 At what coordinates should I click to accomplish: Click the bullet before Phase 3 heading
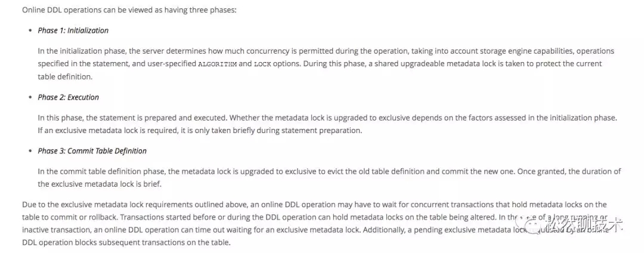pyautogui.click(x=30, y=151)
